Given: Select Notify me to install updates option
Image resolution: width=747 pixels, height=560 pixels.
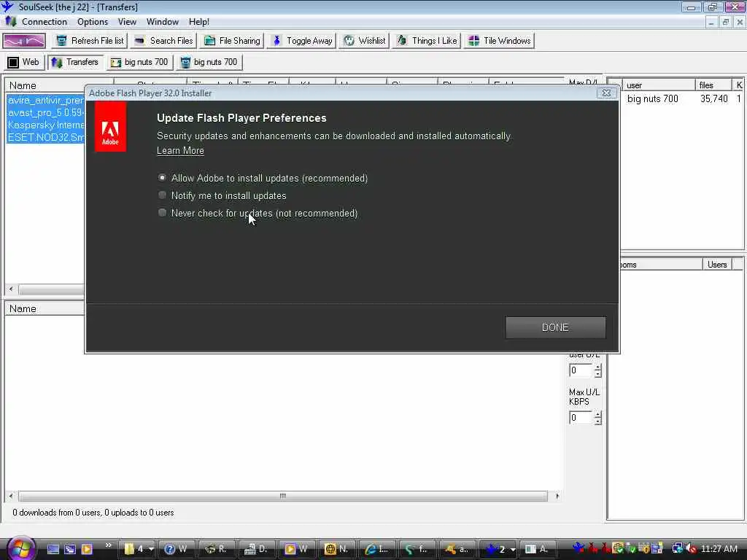Looking at the screenshot, I should click(x=162, y=195).
